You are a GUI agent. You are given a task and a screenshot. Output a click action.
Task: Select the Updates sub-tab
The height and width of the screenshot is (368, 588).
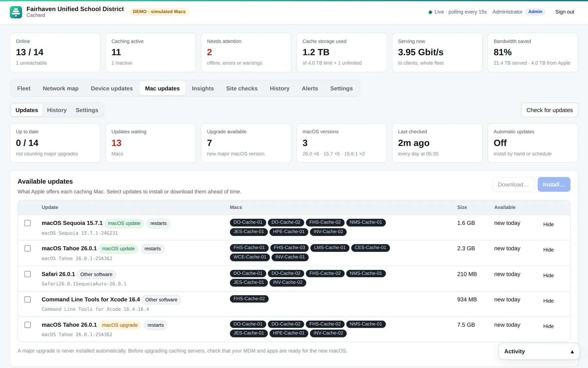27,110
